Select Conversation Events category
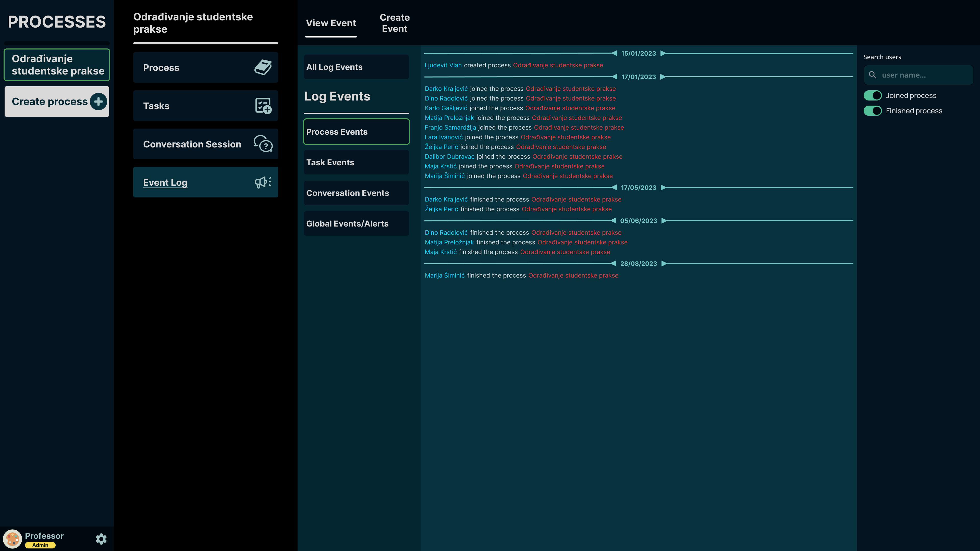 pos(356,193)
